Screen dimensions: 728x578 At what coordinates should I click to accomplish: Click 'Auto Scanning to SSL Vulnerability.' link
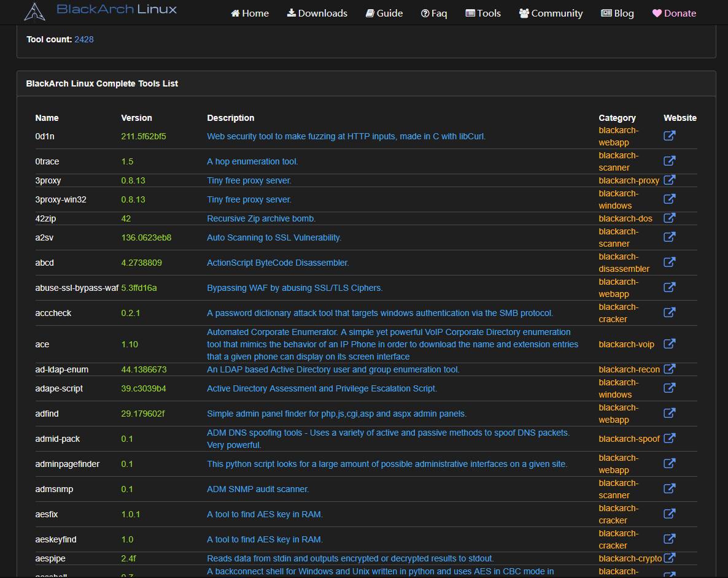(x=274, y=237)
